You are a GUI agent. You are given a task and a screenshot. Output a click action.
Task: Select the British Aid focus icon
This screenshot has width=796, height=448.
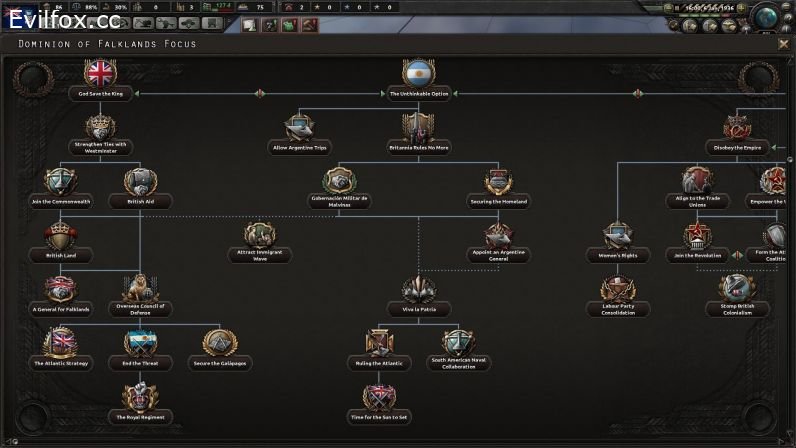[140, 183]
